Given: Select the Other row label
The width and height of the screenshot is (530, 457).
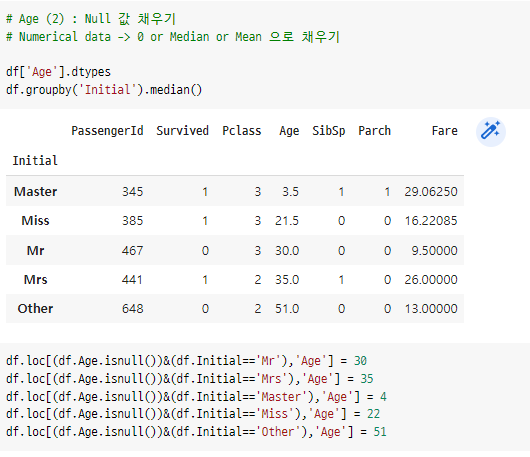Looking at the screenshot, I should click(35, 309).
